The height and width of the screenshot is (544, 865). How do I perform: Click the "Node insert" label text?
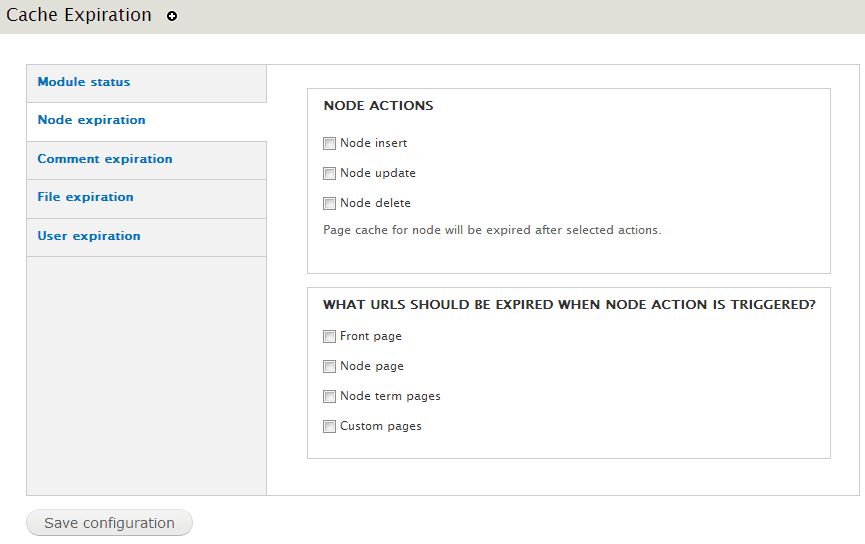[x=374, y=143]
